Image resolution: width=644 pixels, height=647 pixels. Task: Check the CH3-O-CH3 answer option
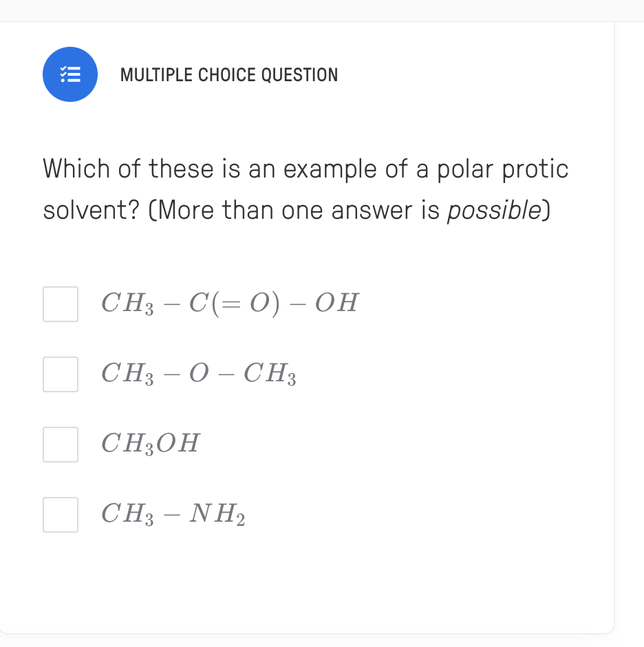point(61,374)
